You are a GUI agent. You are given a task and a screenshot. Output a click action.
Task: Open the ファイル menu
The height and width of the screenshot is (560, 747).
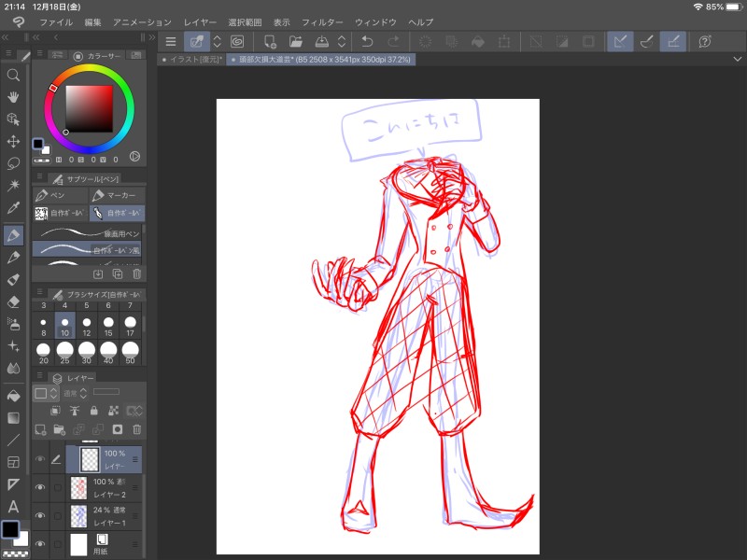click(x=56, y=21)
